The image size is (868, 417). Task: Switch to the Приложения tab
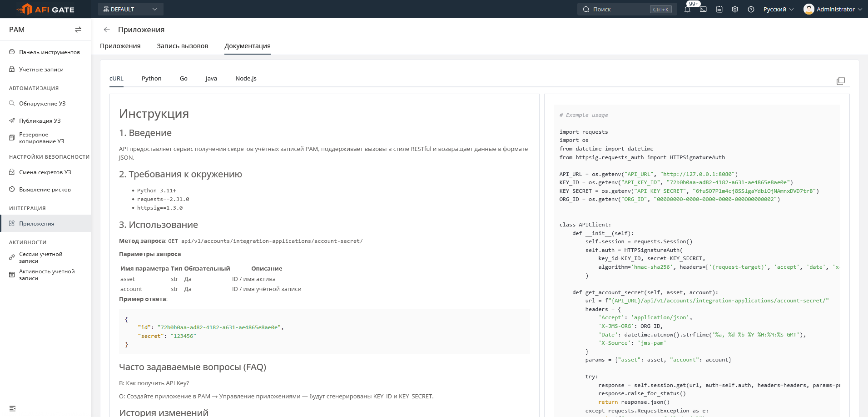point(120,46)
